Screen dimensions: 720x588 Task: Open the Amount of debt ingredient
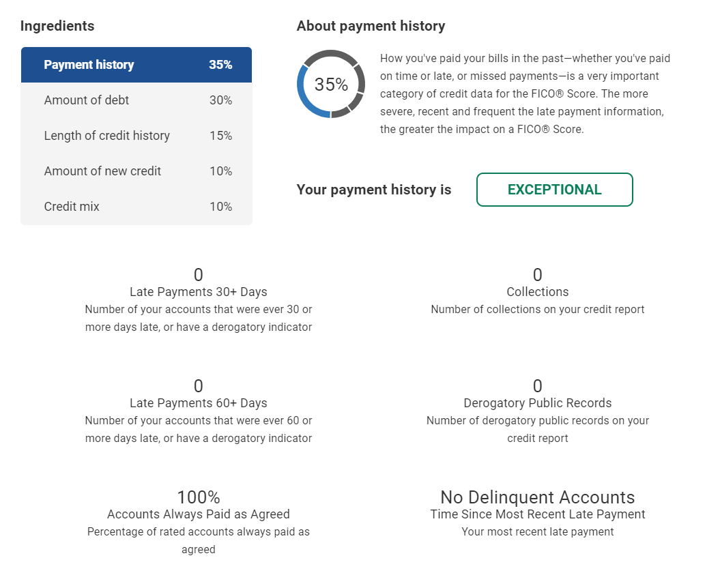coord(136,100)
